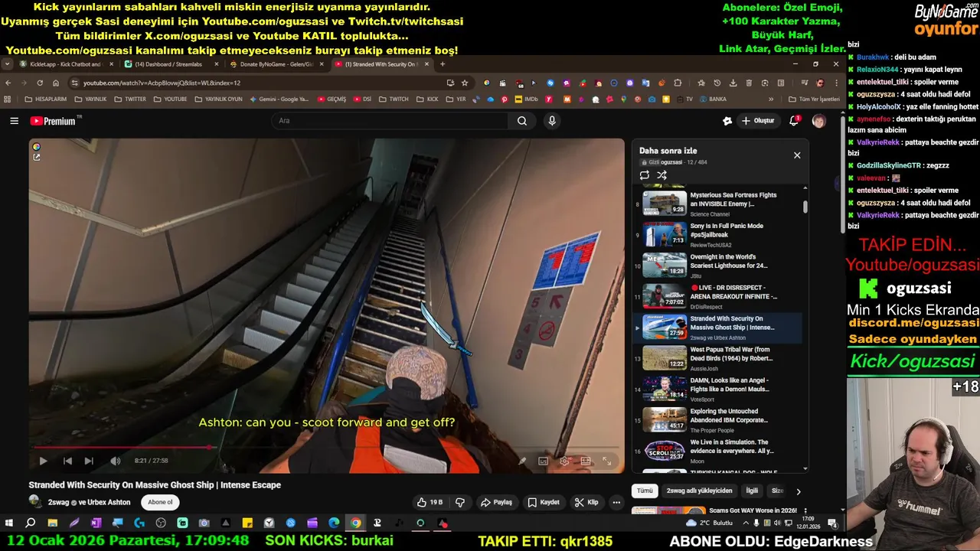Toggle subtitles on the video player
The height and width of the screenshot is (551, 980).
[543, 461]
